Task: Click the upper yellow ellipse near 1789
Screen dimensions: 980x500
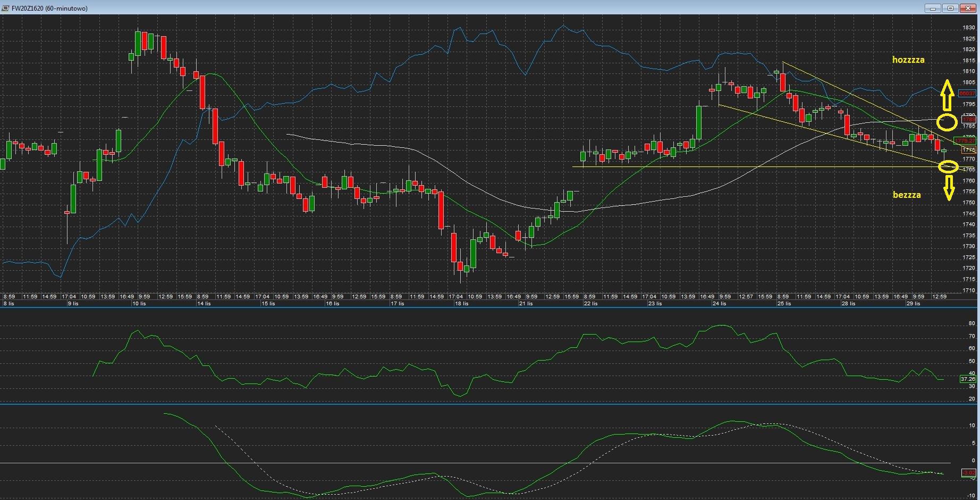Action: 947,122
